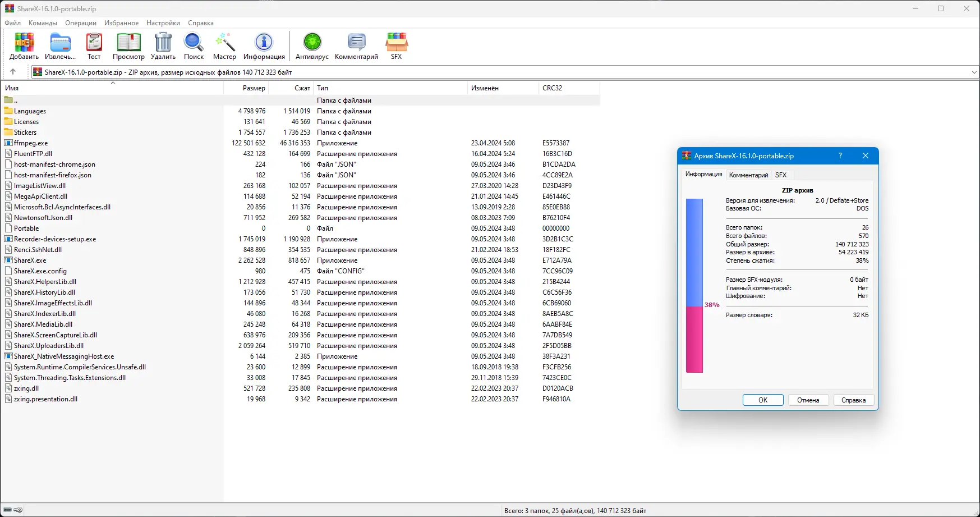The width and height of the screenshot is (980, 517).
Task: Sort by the Тип column header
Action: (x=390, y=88)
